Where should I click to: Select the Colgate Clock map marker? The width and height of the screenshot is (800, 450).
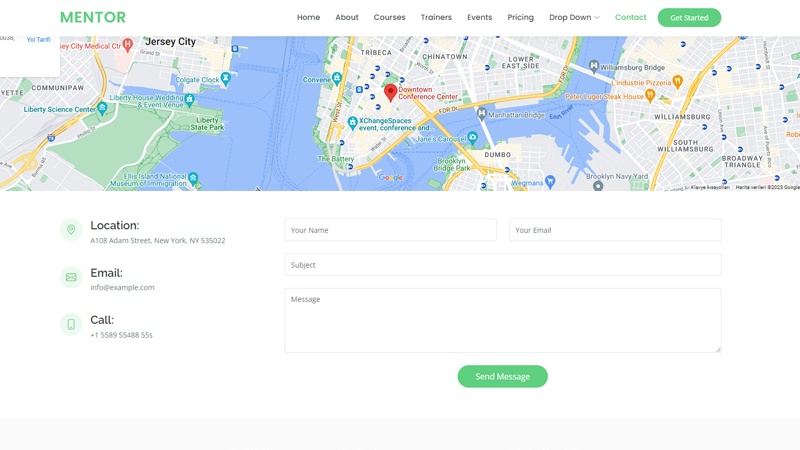click(226, 79)
